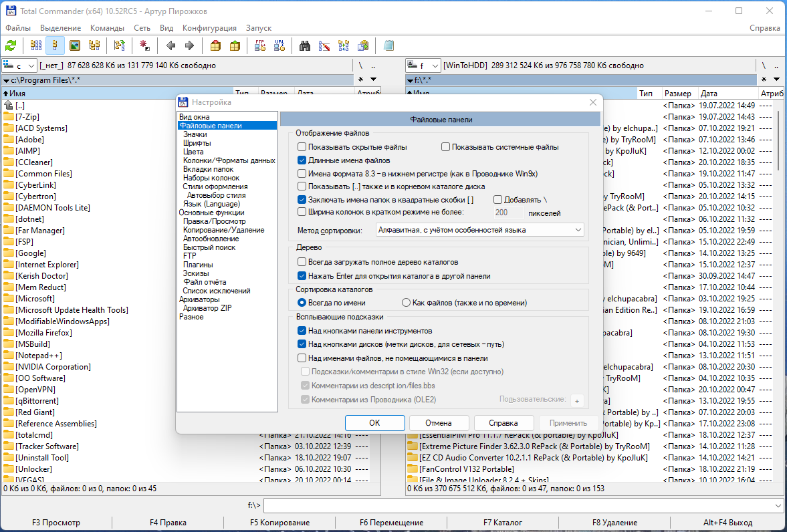This screenshot has height=532, width=787.
Task: Click the 'Отмена' button
Action: coord(439,422)
